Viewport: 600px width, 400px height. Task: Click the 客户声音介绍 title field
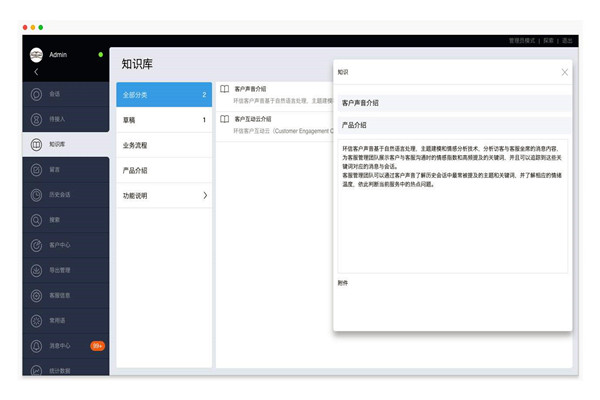tap(453, 102)
